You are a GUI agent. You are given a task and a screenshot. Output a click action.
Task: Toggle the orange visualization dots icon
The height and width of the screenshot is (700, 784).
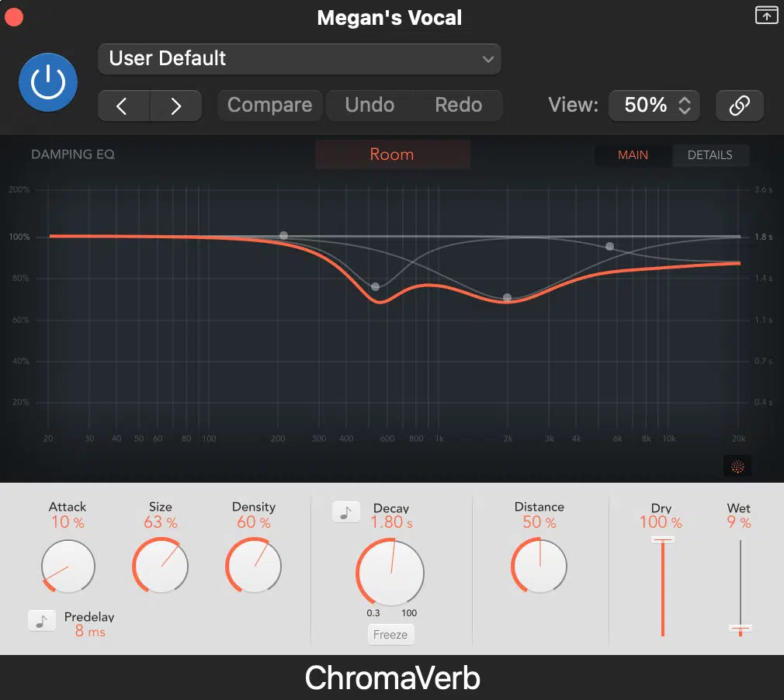pos(737,466)
